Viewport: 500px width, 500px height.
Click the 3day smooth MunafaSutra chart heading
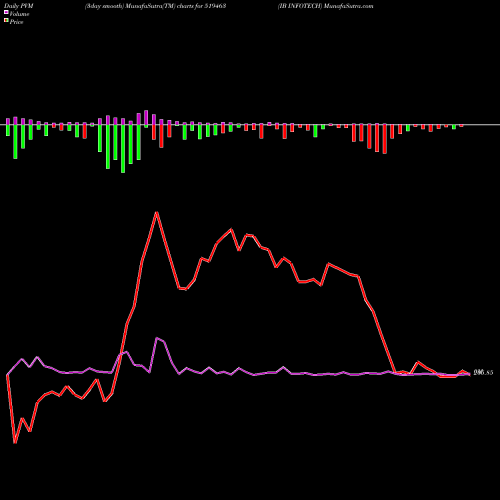coord(156,6)
